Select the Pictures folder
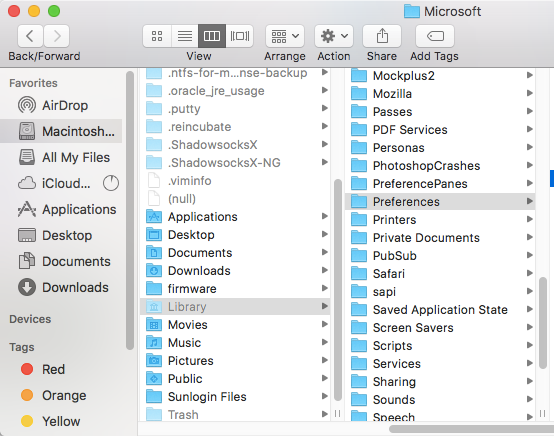 point(235,361)
